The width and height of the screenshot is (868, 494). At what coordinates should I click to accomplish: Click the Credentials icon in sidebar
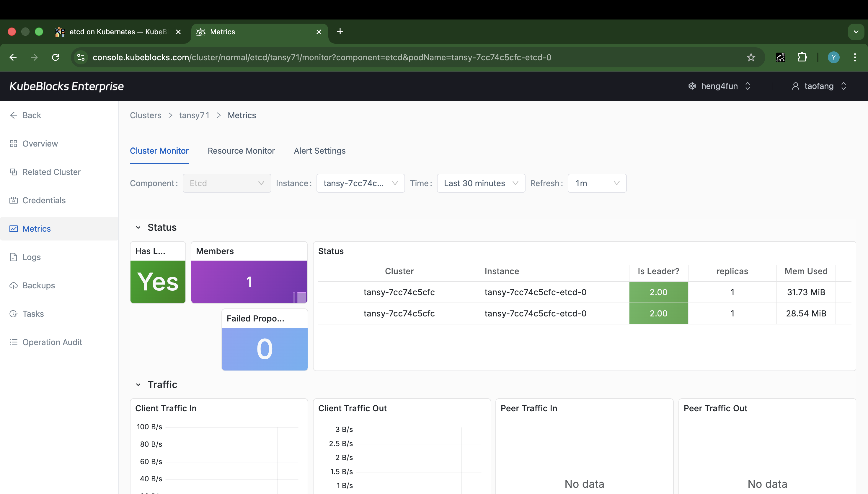click(x=14, y=201)
